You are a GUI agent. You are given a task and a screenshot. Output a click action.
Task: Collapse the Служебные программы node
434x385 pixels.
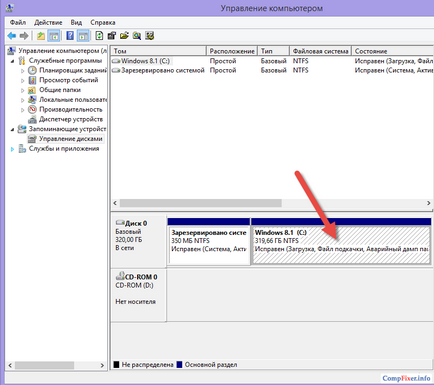point(12,61)
